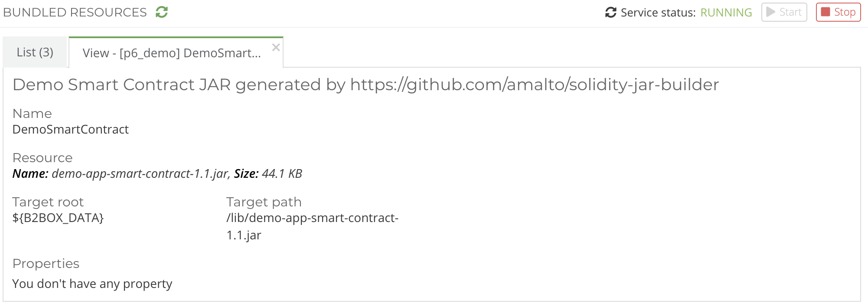The image size is (868, 307).
Task: Click the DemoSmartContract name value
Action: (71, 129)
